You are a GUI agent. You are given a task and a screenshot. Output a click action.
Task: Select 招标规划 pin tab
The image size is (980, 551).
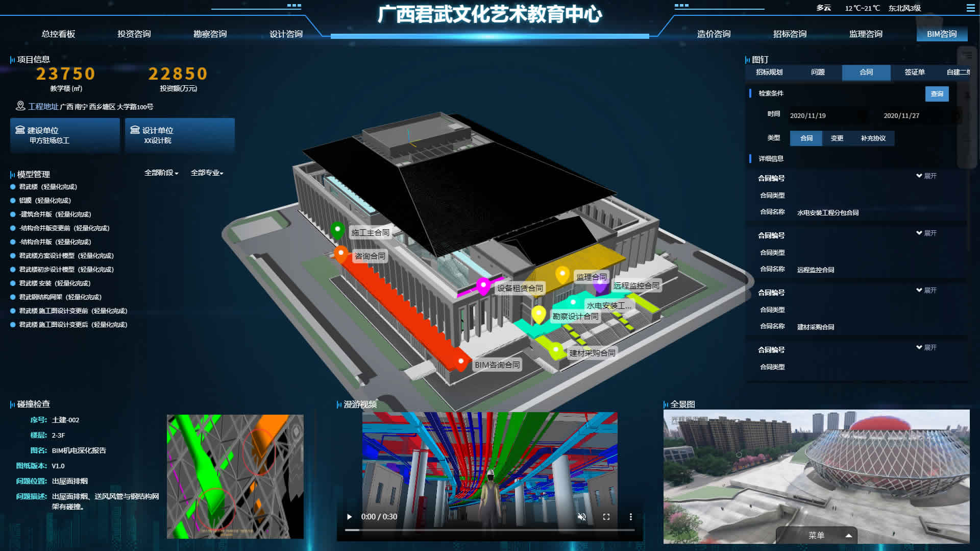(769, 72)
